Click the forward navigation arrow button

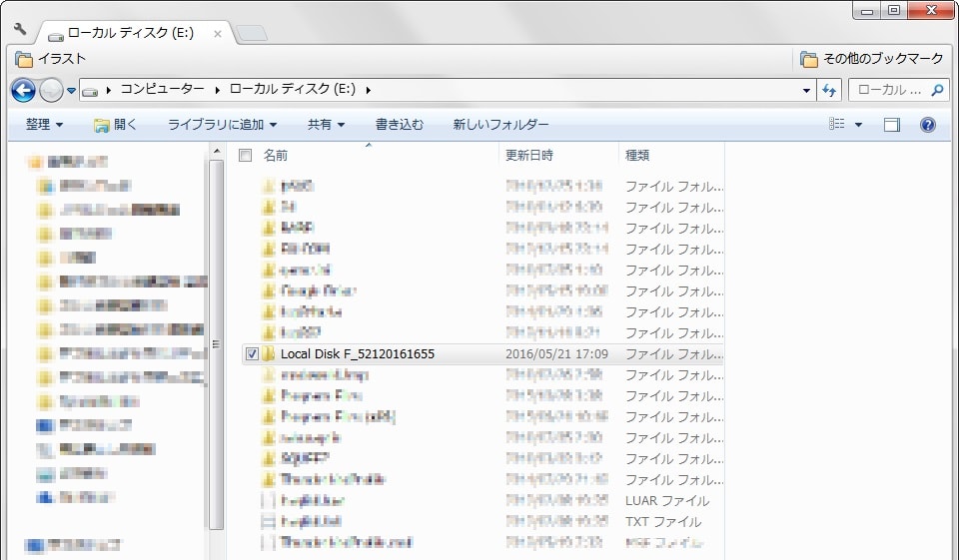[51, 91]
